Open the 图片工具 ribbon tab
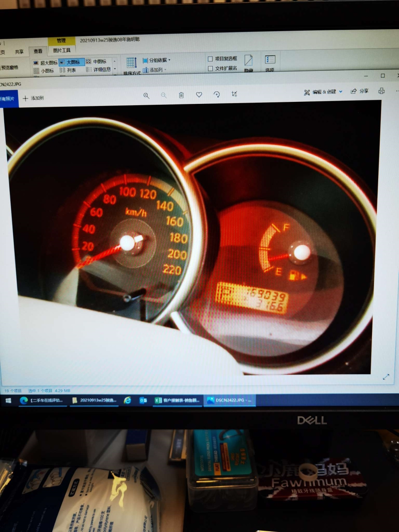 click(x=62, y=50)
